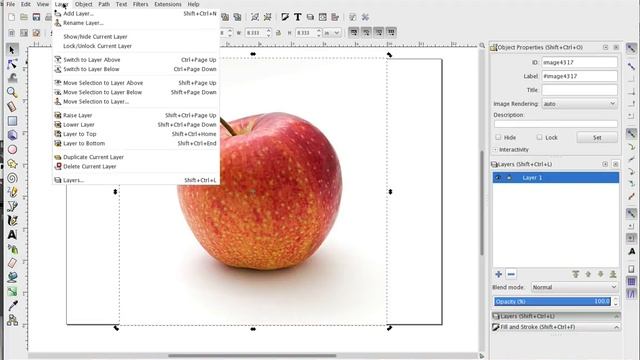Click the vertical canvas scrollbar
The height and width of the screenshot is (360, 640).
482,203
